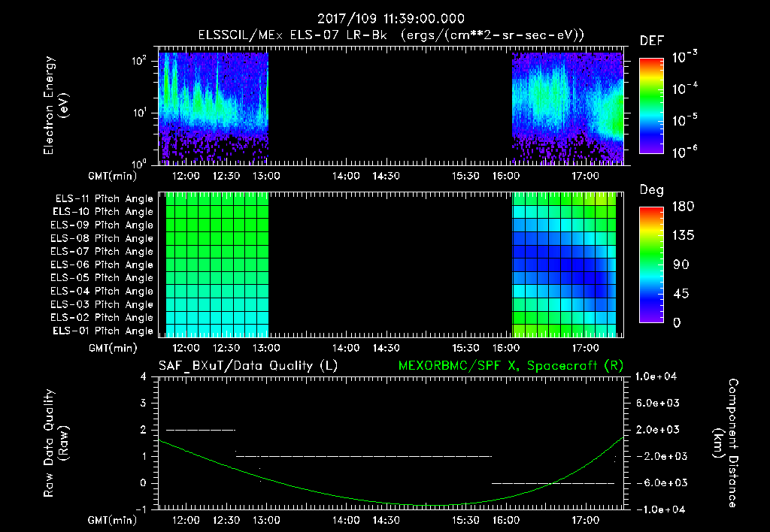Screen dimensions: 770x532
Task: Click the Raw Data Quality (Raw) axis label
Action: 56,443
